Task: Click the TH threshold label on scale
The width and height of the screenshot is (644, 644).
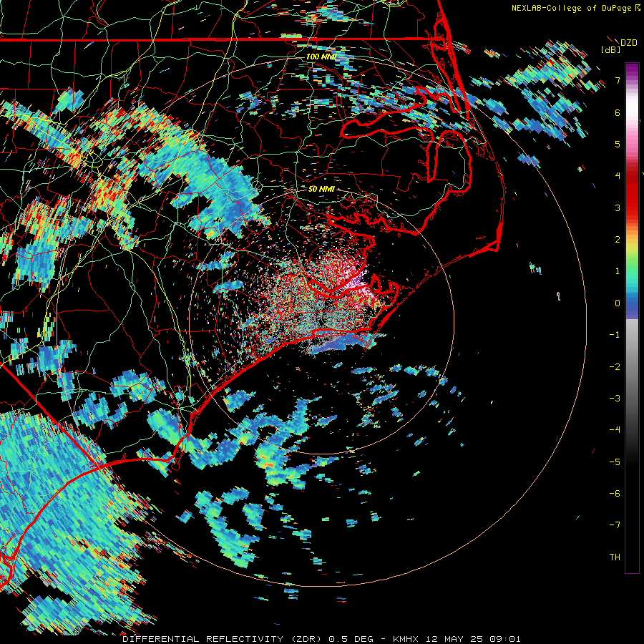Action: [615, 557]
